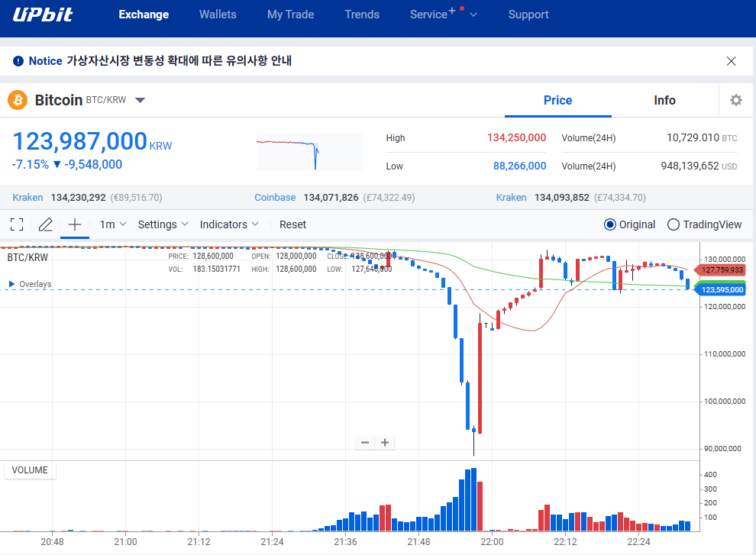Click the Bitcoin coin logo icon
Image resolution: width=756 pixels, height=555 pixels.
pos(18,100)
